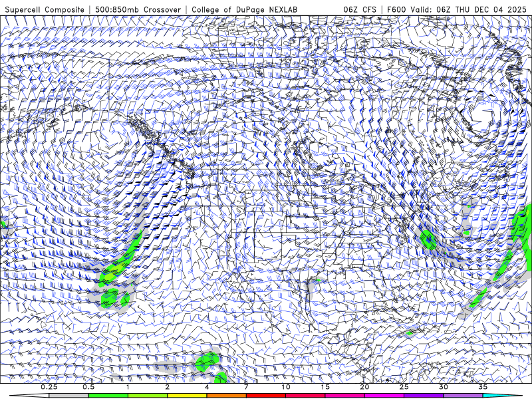This screenshot has height=399, width=532.
Task: Click the '7' legend value
Action: 246,387
